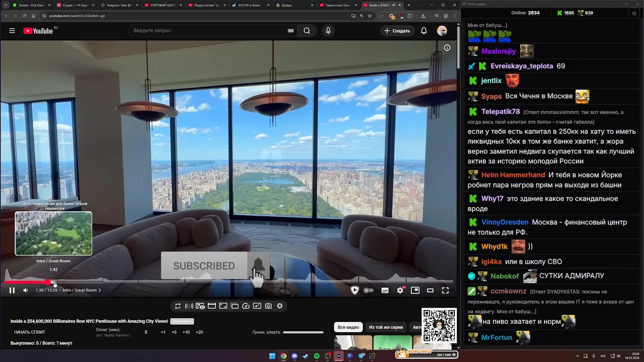Toggle the autoplay switch
The width and height of the screenshot is (644, 362).
368,290
